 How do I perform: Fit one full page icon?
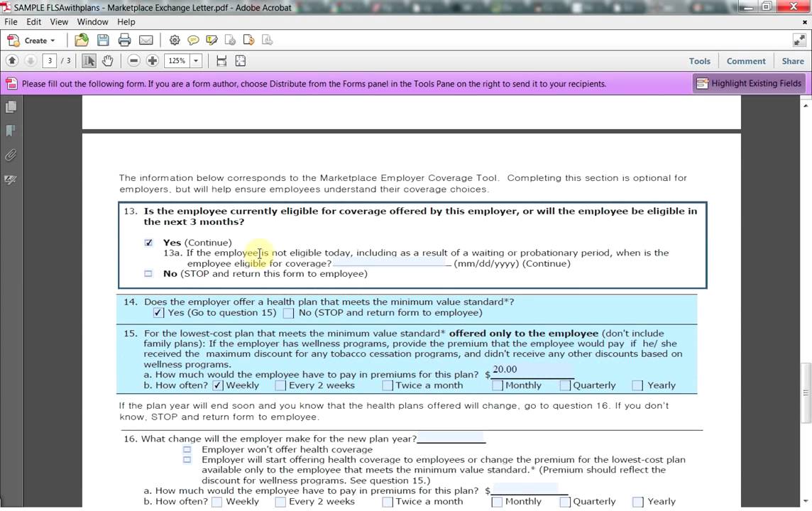click(x=241, y=61)
